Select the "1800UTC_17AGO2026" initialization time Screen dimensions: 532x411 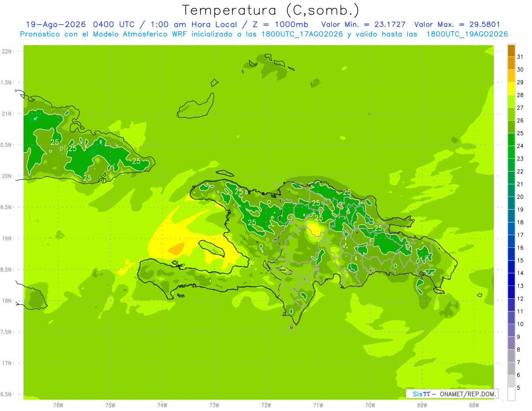click(x=302, y=34)
